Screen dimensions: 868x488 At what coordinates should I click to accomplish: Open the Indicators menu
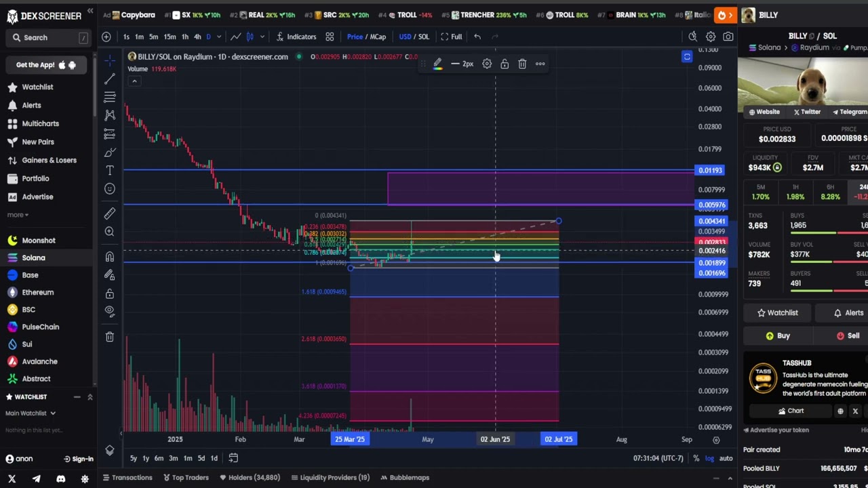[296, 37]
